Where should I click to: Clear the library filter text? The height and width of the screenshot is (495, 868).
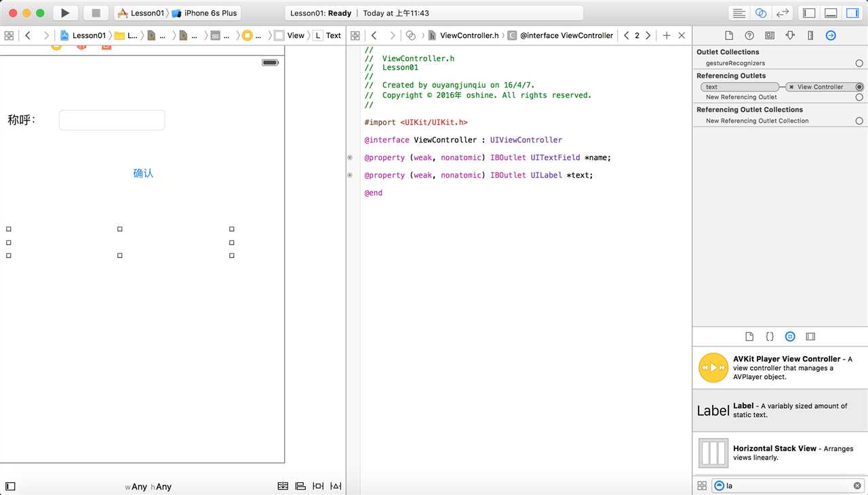click(857, 486)
